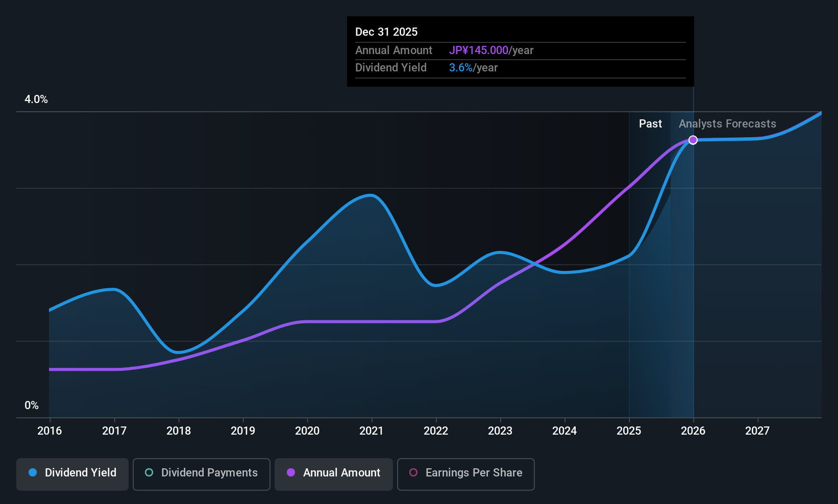Click the 2018 x-axis label

pyautogui.click(x=179, y=431)
